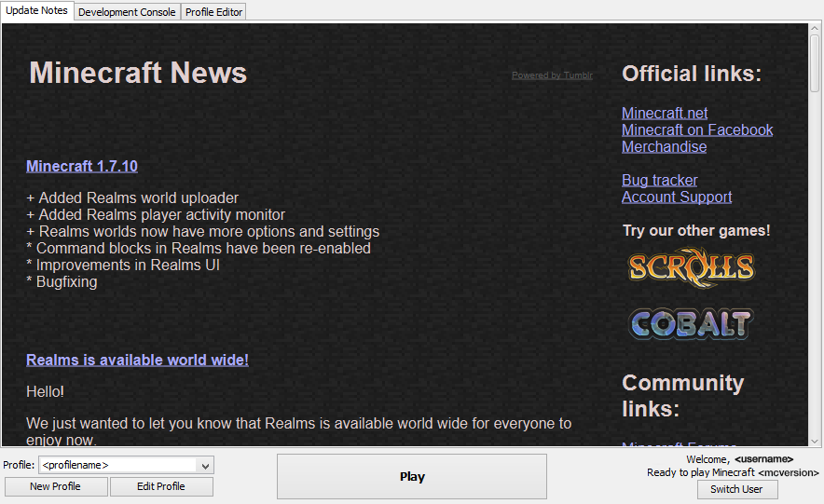The width and height of the screenshot is (824, 504).
Task: Click the Scrolls game logo
Action: (692, 267)
